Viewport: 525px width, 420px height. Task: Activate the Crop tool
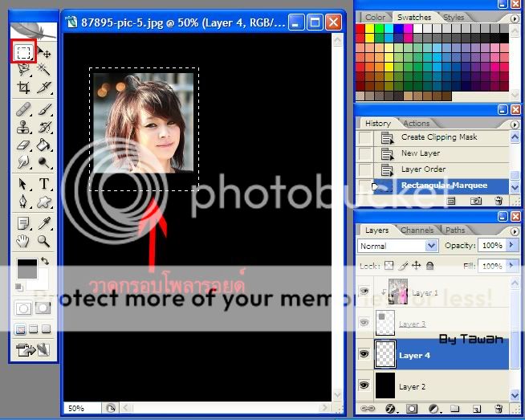23,88
